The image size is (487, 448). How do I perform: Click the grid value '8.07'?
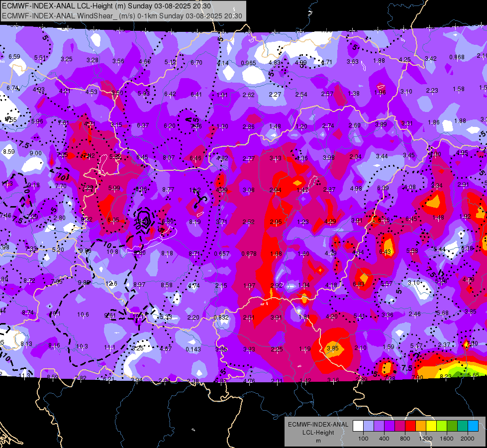point(169,158)
